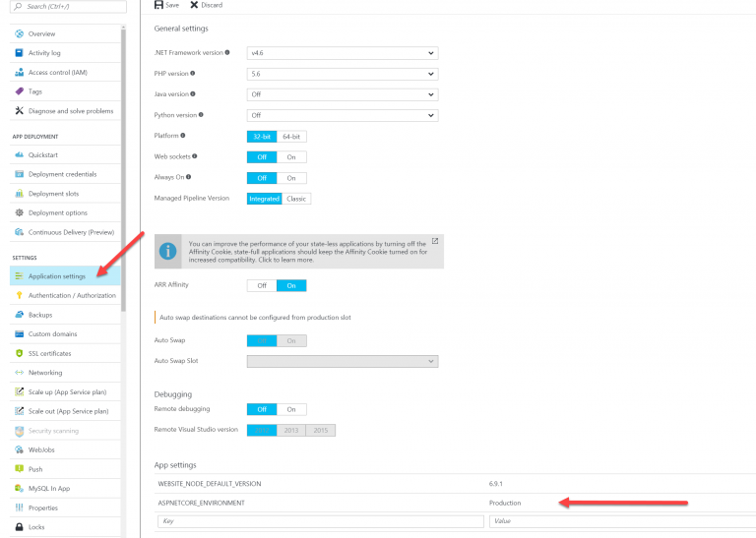
Task: Go to Authentication / Authorization settings
Action: click(x=72, y=295)
